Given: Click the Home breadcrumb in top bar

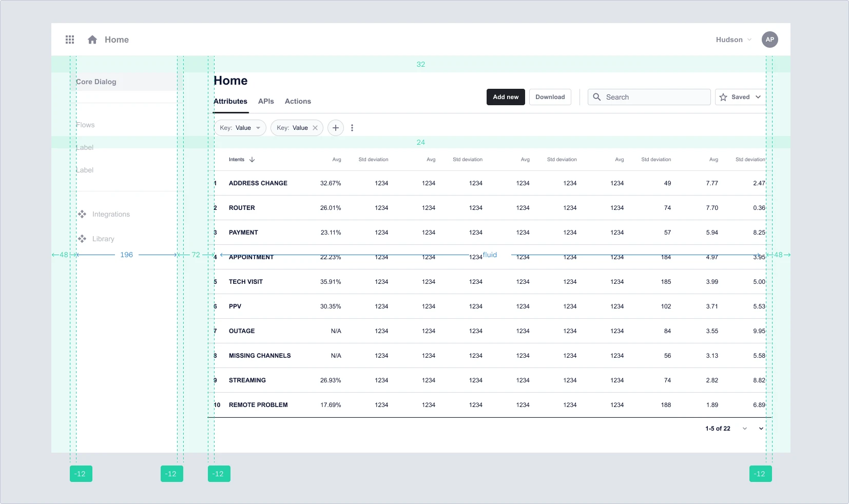Looking at the screenshot, I should point(117,40).
